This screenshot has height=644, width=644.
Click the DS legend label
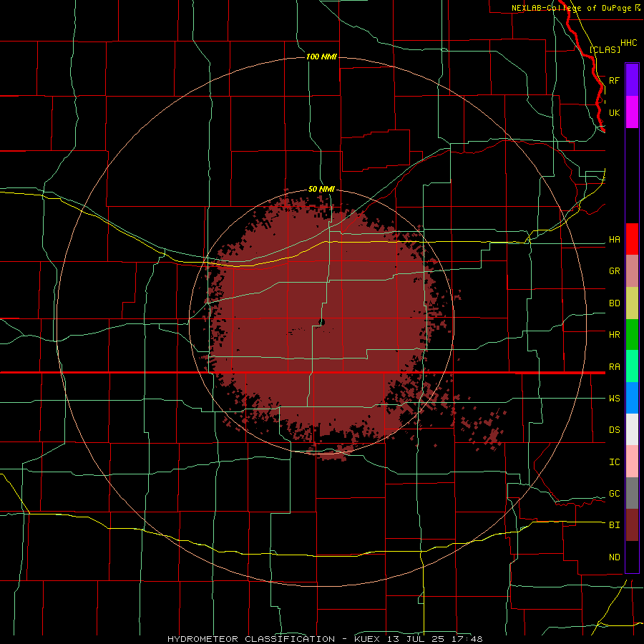[614, 430]
